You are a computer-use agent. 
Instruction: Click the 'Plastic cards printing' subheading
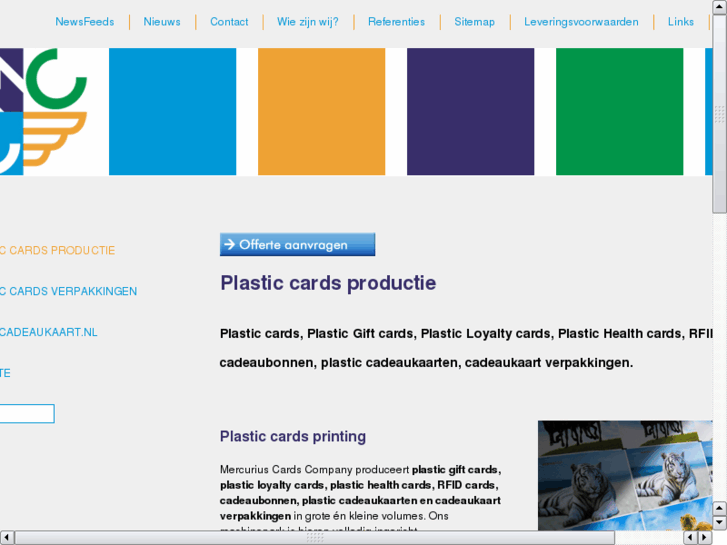point(293,436)
